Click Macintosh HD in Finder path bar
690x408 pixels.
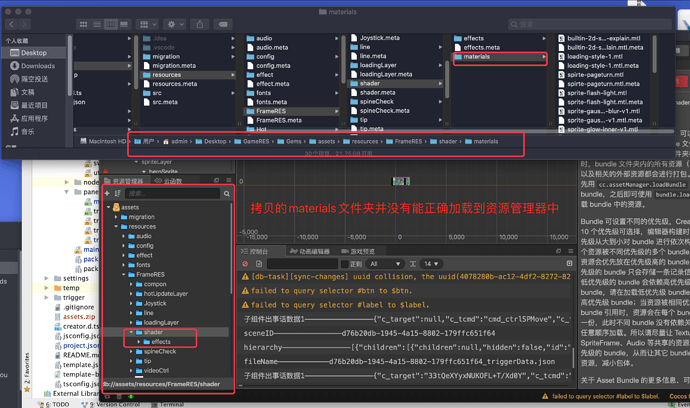(x=103, y=142)
